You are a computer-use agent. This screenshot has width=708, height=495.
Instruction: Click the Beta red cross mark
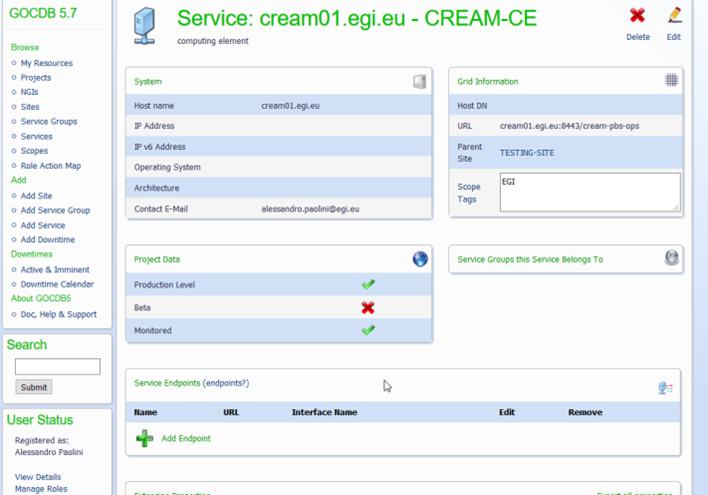tap(368, 308)
